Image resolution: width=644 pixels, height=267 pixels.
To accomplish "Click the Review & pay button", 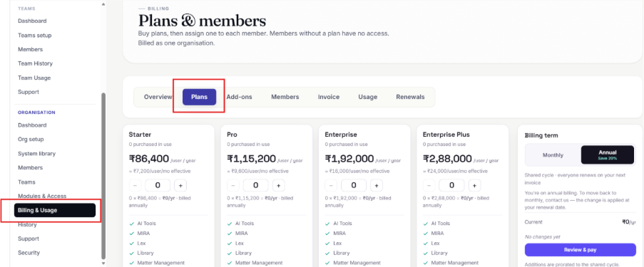I will coord(580,250).
